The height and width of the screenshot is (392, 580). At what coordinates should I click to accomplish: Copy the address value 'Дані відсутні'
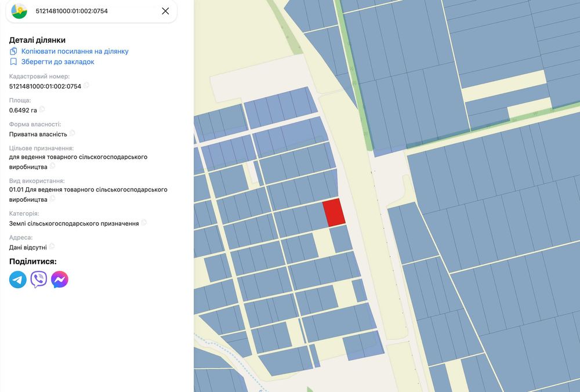(x=52, y=246)
